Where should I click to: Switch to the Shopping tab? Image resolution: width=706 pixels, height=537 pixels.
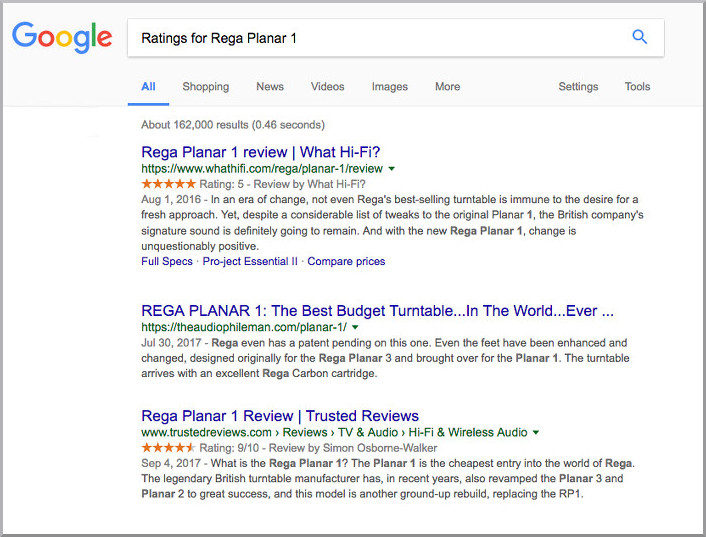pyautogui.click(x=205, y=87)
